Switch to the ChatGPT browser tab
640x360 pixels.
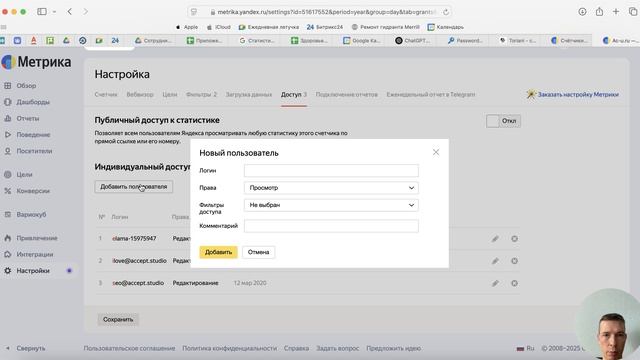tap(413, 40)
